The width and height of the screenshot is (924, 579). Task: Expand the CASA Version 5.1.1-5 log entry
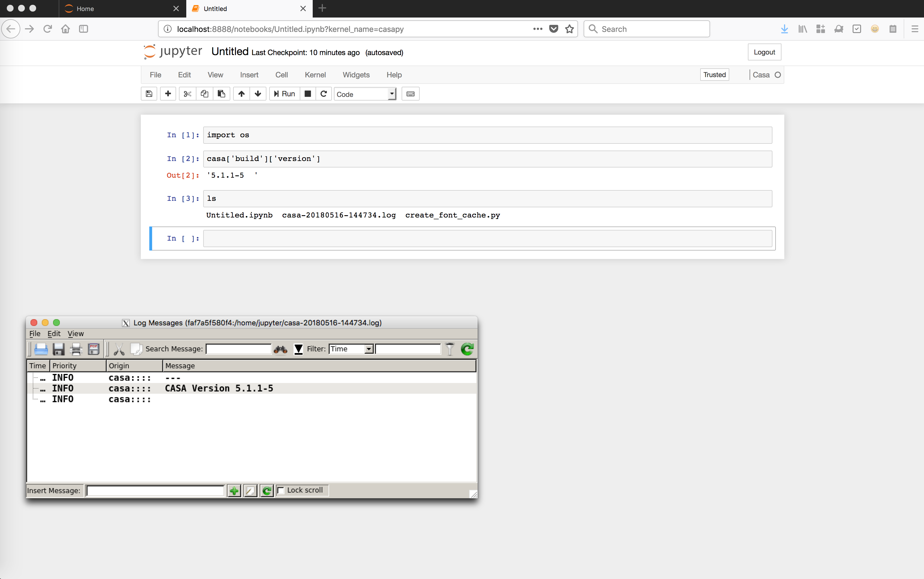[42, 388]
